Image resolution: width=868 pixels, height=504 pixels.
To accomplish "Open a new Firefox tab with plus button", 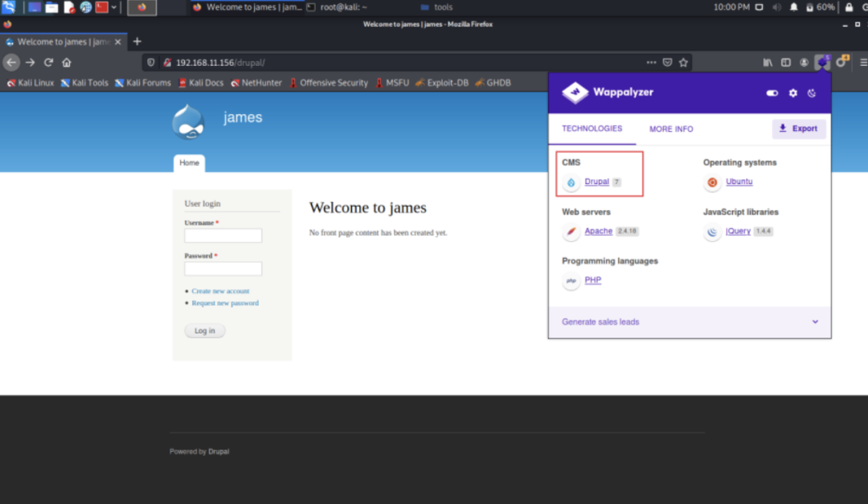I will [137, 42].
